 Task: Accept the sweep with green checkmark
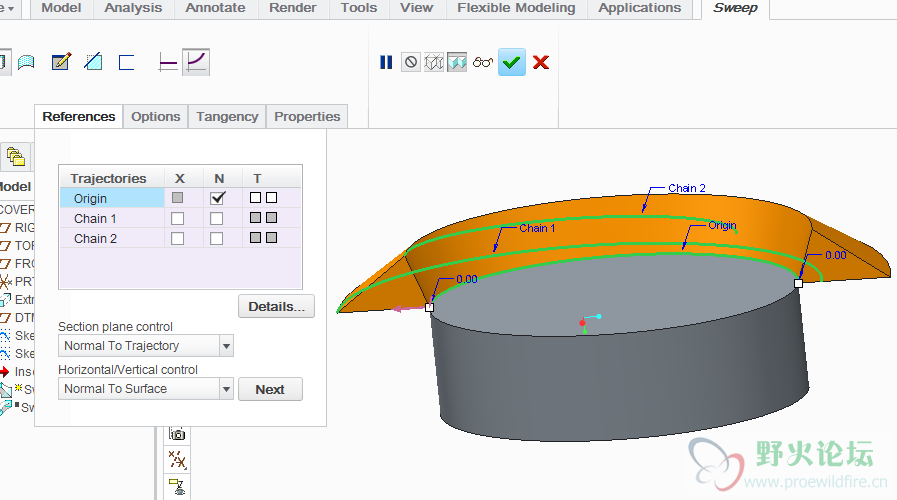coord(511,62)
